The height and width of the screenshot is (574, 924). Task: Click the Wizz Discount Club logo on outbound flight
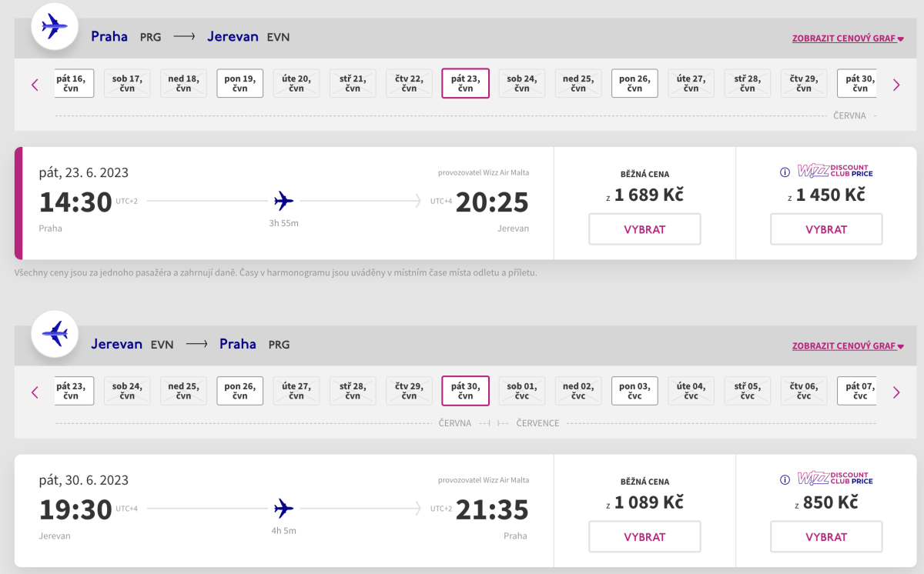tap(835, 172)
